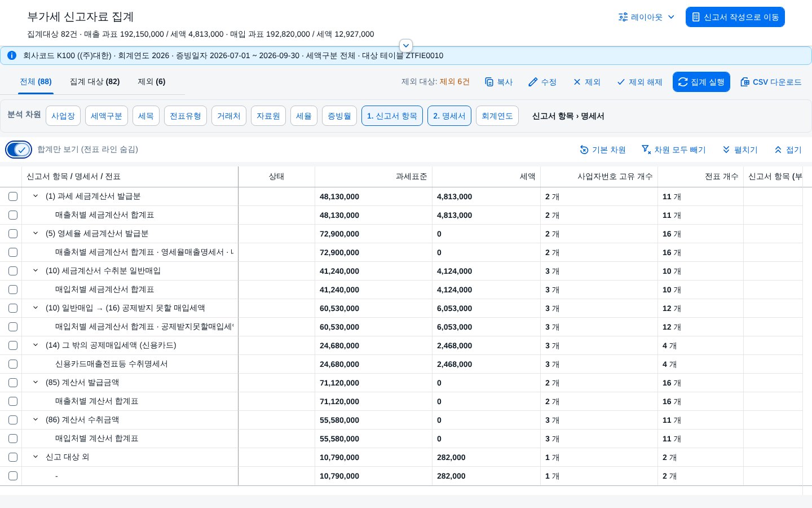Click the blue info icon in filter bar
Image resolution: width=812 pixels, height=508 pixels.
[x=12, y=55]
